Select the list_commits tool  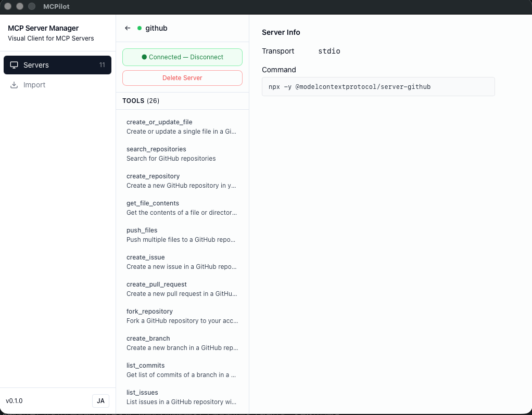pos(182,370)
